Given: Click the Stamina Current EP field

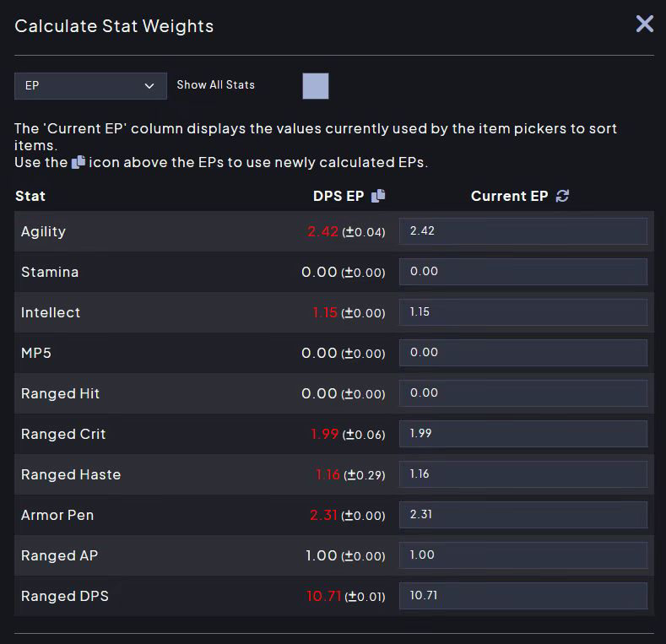Looking at the screenshot, I should point(523,272).
